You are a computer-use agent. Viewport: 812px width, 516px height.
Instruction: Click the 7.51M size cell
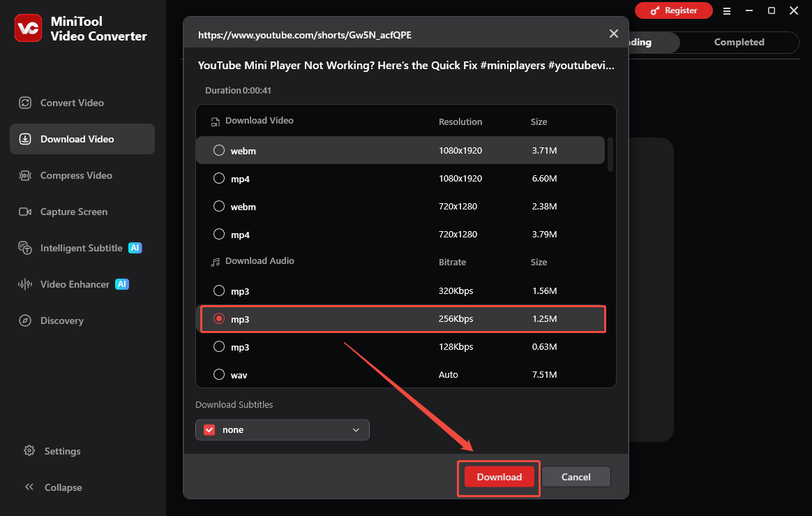(x=544, y=374)
